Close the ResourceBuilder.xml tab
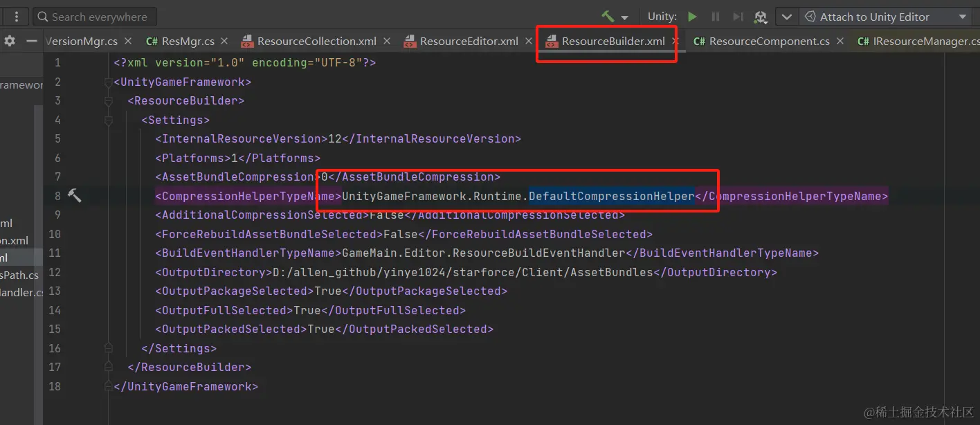Screen dimensions: 980x425 click(x=675, y=41)
